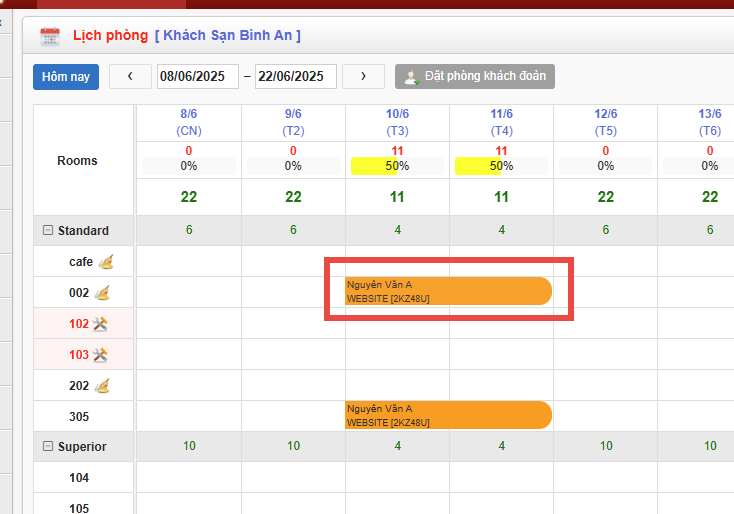Collapse the Standard room group

(48, 230)
